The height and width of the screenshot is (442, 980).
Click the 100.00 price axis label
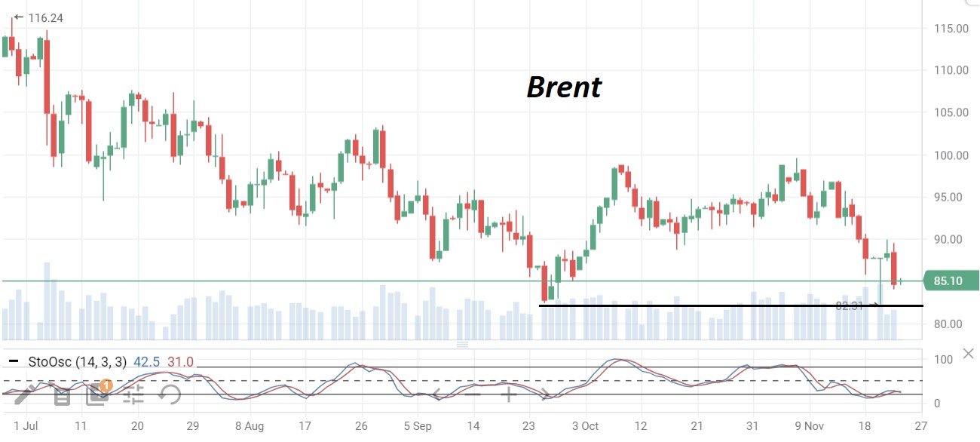point(951,155)
